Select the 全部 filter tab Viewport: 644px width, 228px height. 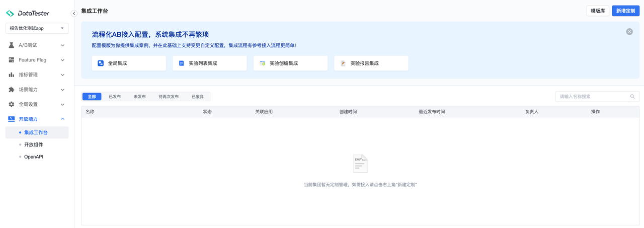point(92,97)
